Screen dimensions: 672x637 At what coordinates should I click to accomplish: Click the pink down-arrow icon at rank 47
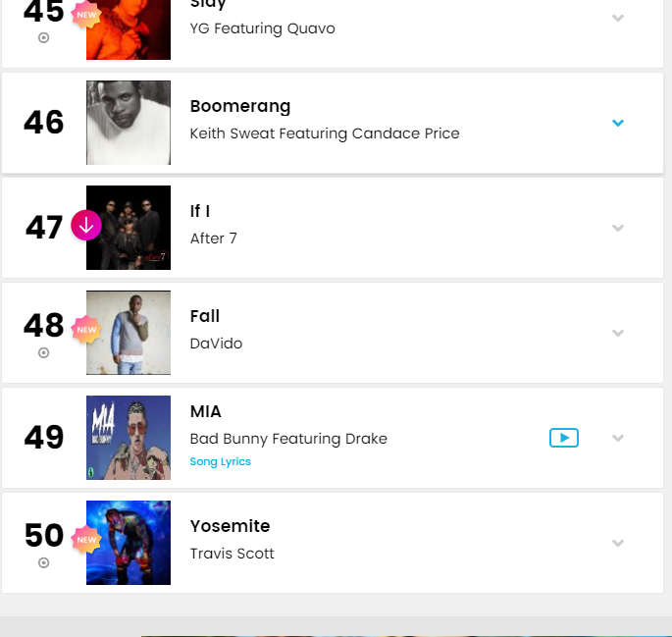coord(86,225)
